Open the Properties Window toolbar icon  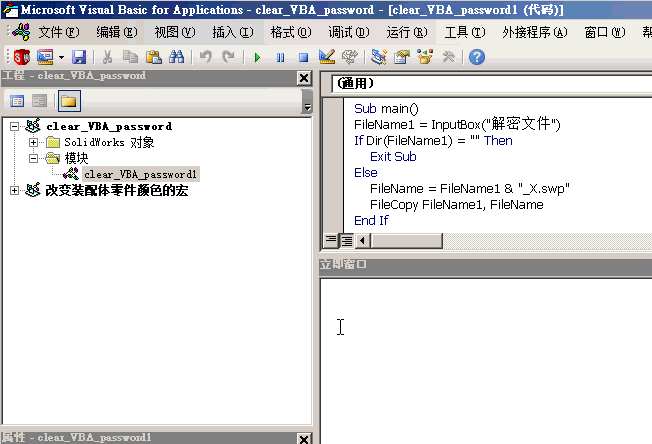402,57
